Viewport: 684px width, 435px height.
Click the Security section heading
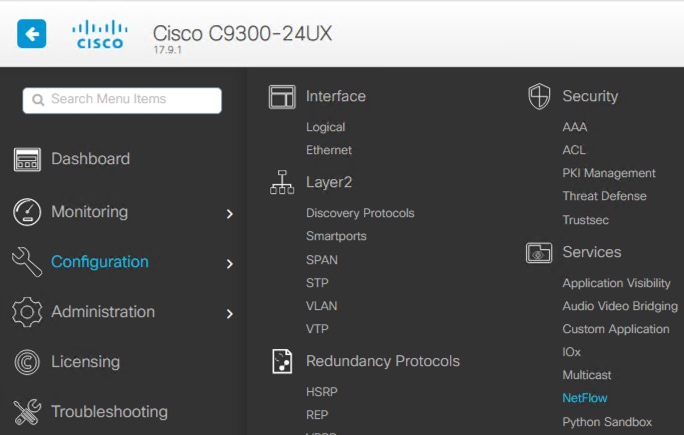[x=590, y=96]
